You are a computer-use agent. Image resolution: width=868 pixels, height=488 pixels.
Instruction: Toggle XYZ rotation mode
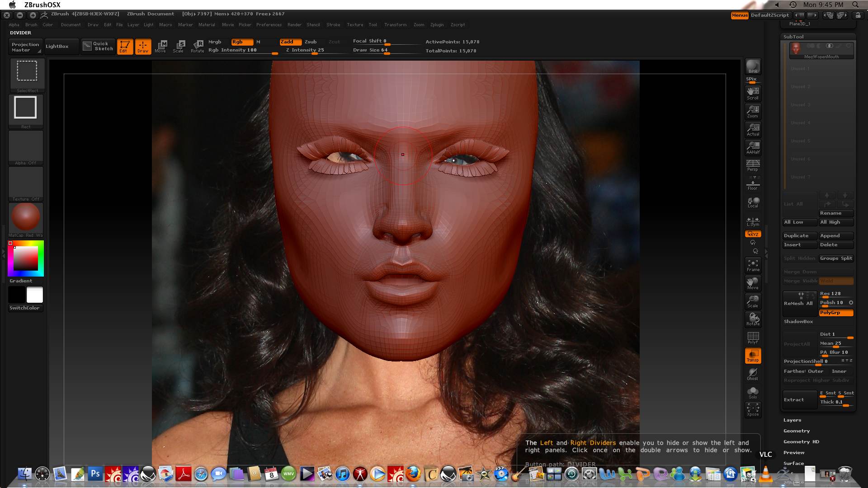[x=753, y=234]
